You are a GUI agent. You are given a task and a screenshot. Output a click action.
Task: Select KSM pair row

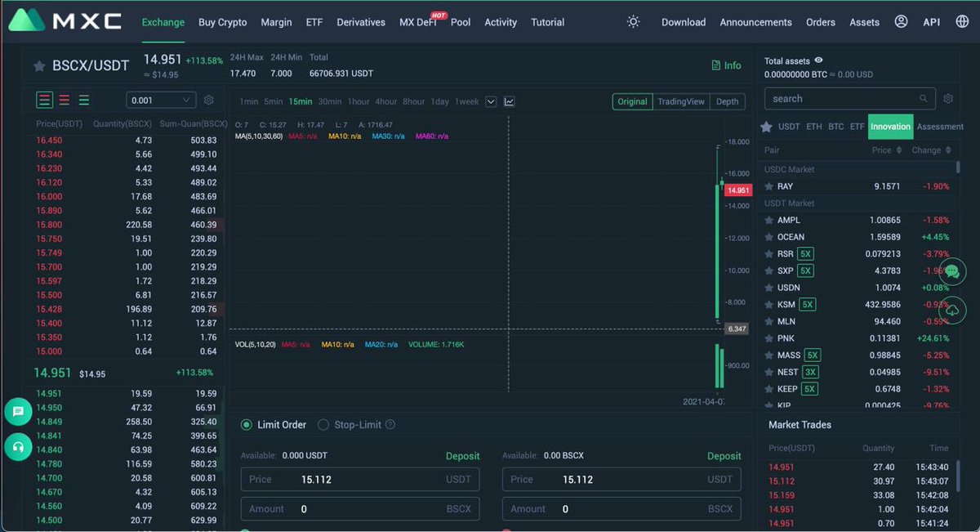pos(857,305)
